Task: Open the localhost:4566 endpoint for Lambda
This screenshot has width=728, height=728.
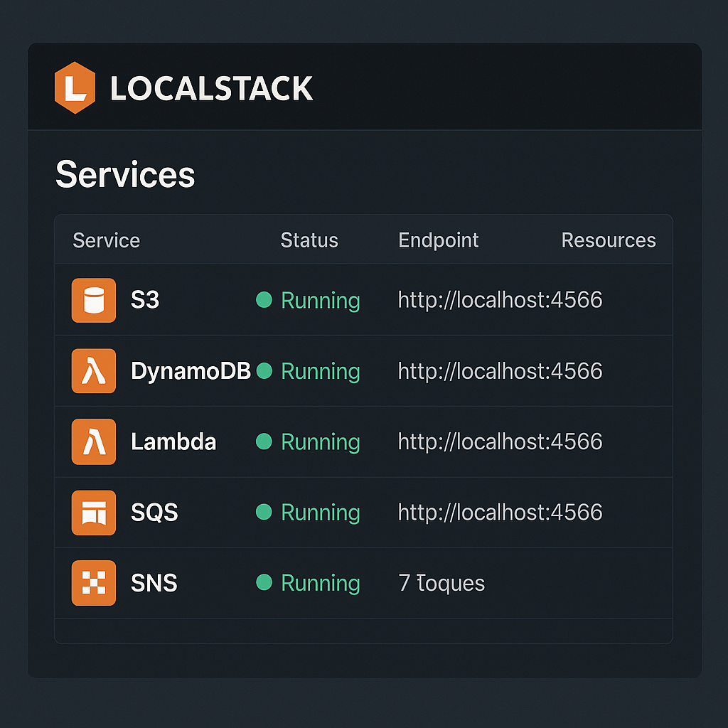Action: pos(500,441)
